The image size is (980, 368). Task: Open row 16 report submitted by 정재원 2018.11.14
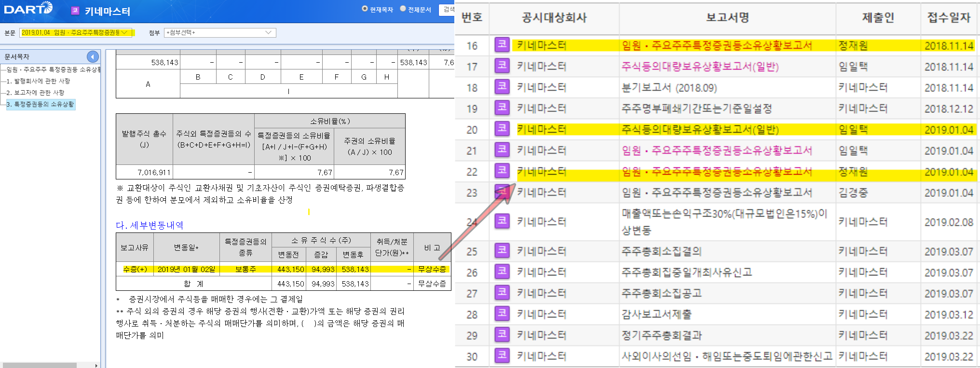(x=717, y=45)
